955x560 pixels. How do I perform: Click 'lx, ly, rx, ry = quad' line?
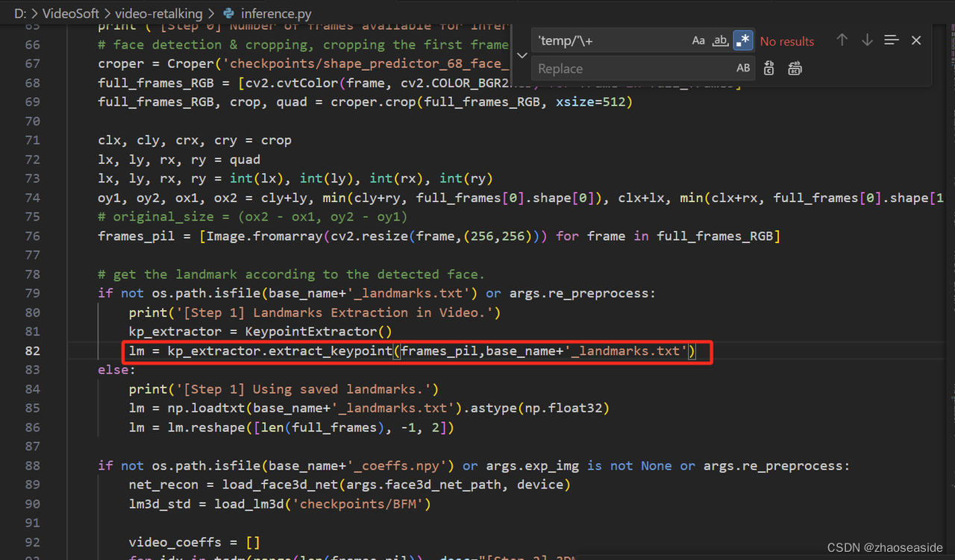(179, 160)
